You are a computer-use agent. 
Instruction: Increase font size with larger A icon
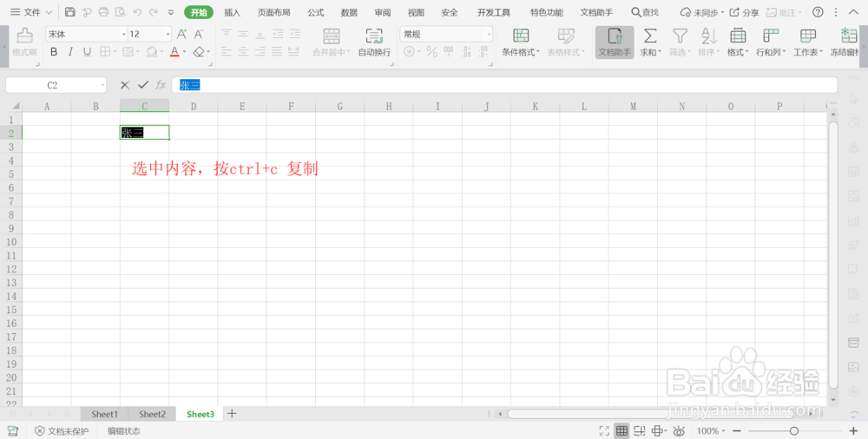coord(181,35)
